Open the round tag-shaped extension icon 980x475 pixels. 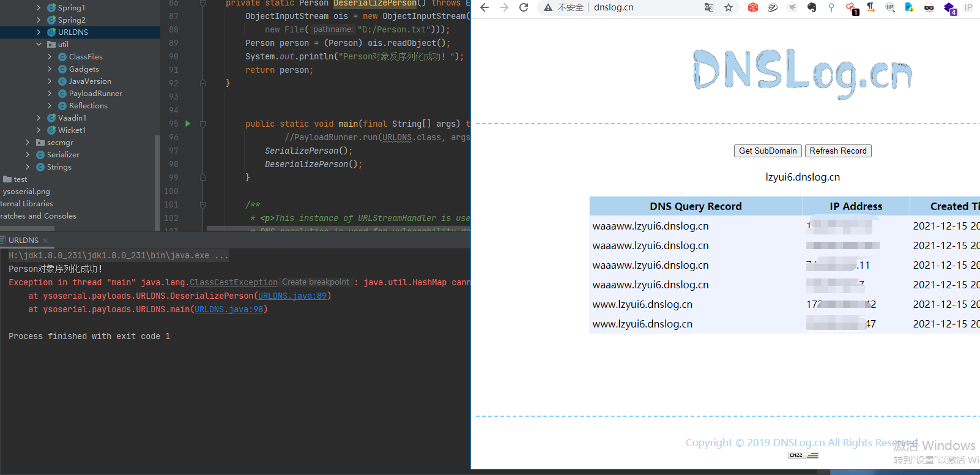[773, 7]
